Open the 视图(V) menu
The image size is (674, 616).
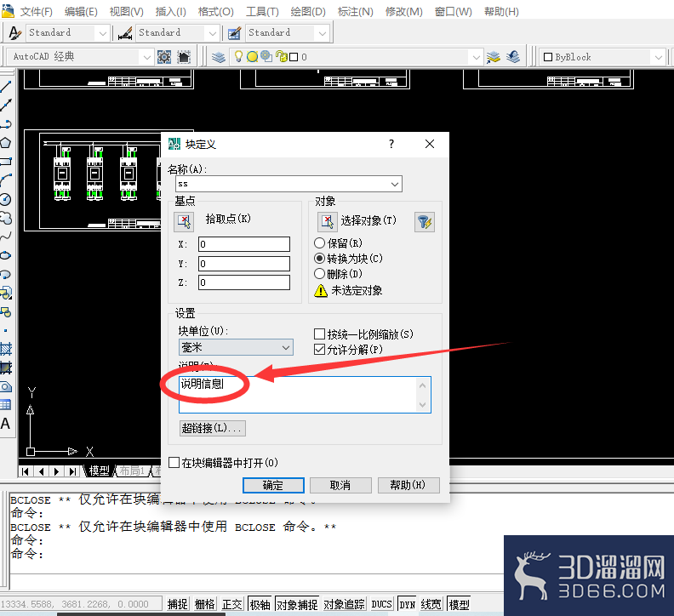tap(126, 12)
